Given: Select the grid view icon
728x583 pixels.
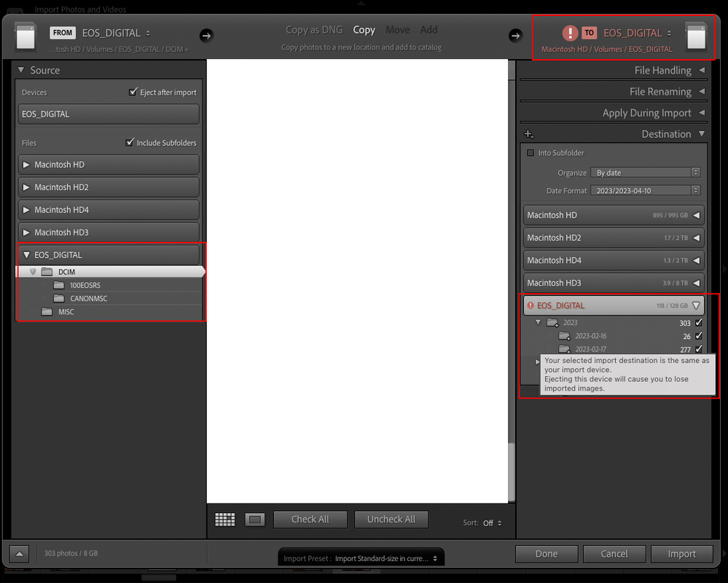Looking at the screenshot, I should point(224,519).
